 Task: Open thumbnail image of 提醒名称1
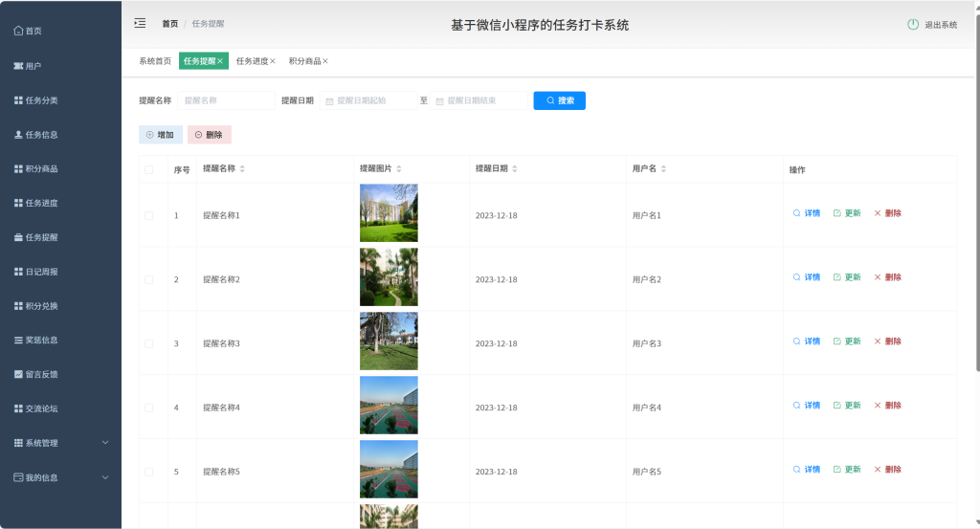coord(389,213)
